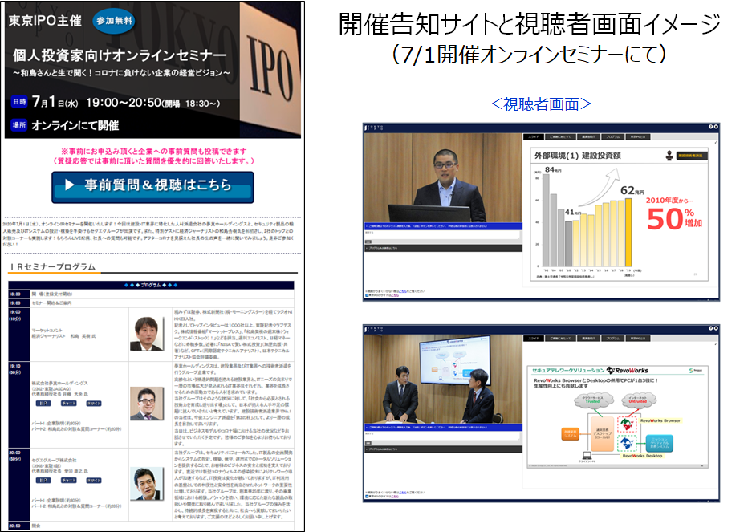Click the 閉会 row text
The width and height of the screenshot is (756, 532).
(x=36, y=526)
